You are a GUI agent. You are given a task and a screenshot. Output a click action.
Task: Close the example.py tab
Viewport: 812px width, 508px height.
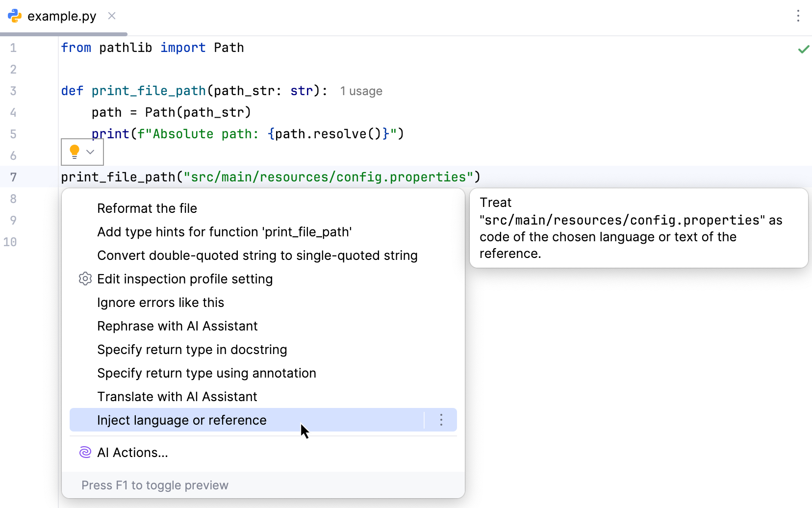pyautogui.click(x=111, y=16)
